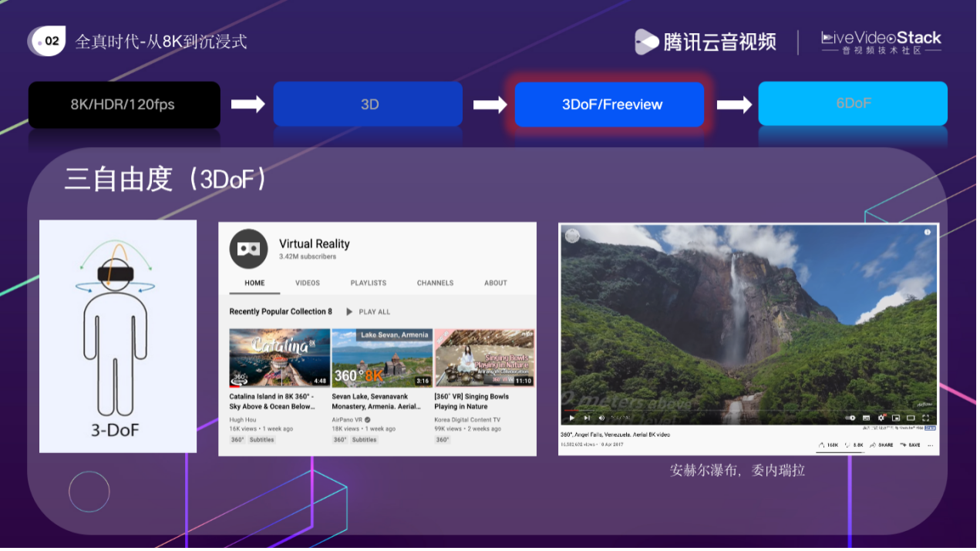
Task: Click the Catalina Island in 8K 360° title
Action: (x=272, y=401)
